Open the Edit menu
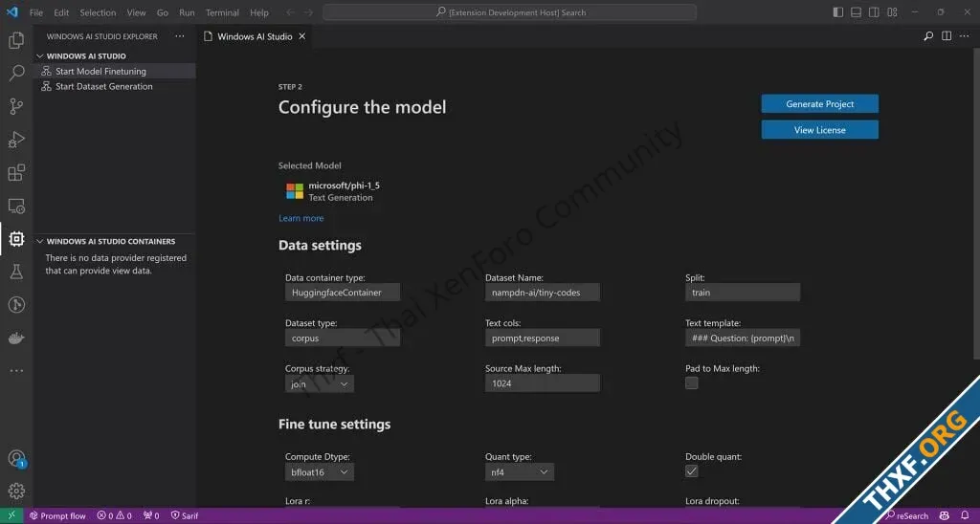Screen dimensions: 980x524 point(61,12)
